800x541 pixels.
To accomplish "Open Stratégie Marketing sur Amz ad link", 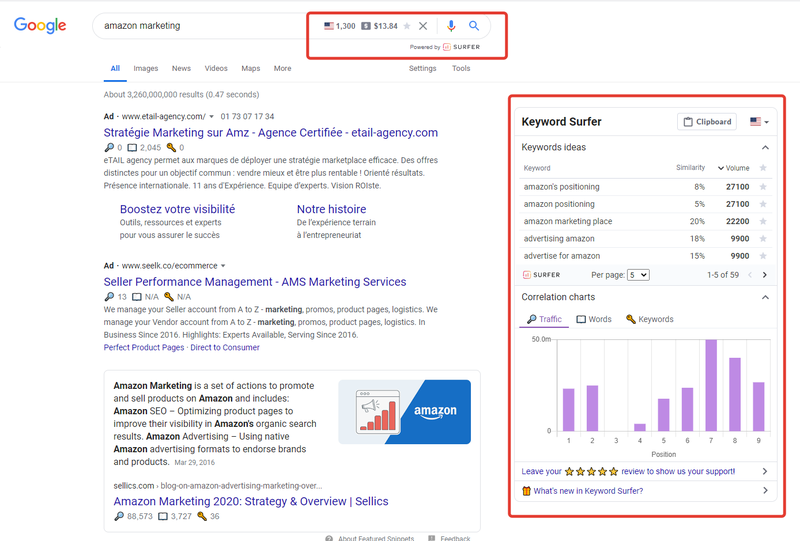I will 270,133.
